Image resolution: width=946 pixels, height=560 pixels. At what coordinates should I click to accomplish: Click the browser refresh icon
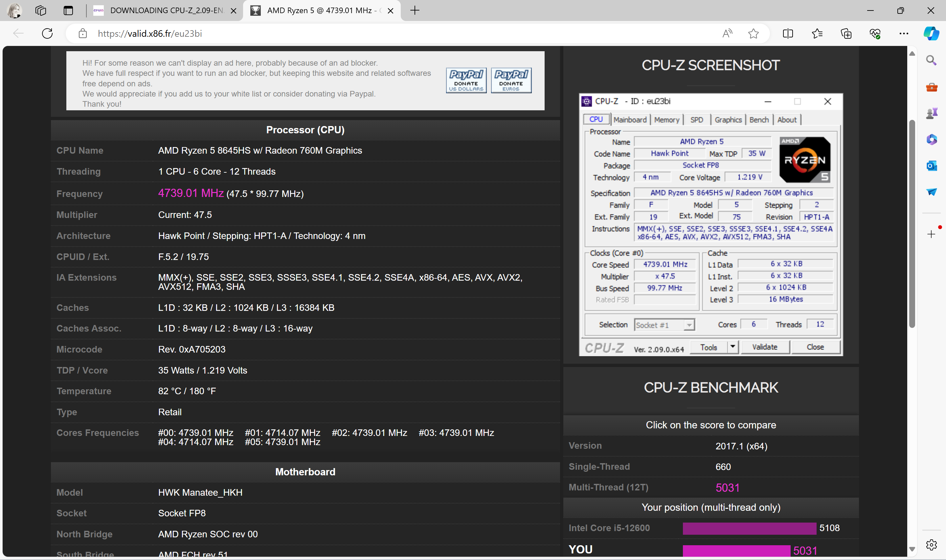pyautogui.click(x=47, y=33)
